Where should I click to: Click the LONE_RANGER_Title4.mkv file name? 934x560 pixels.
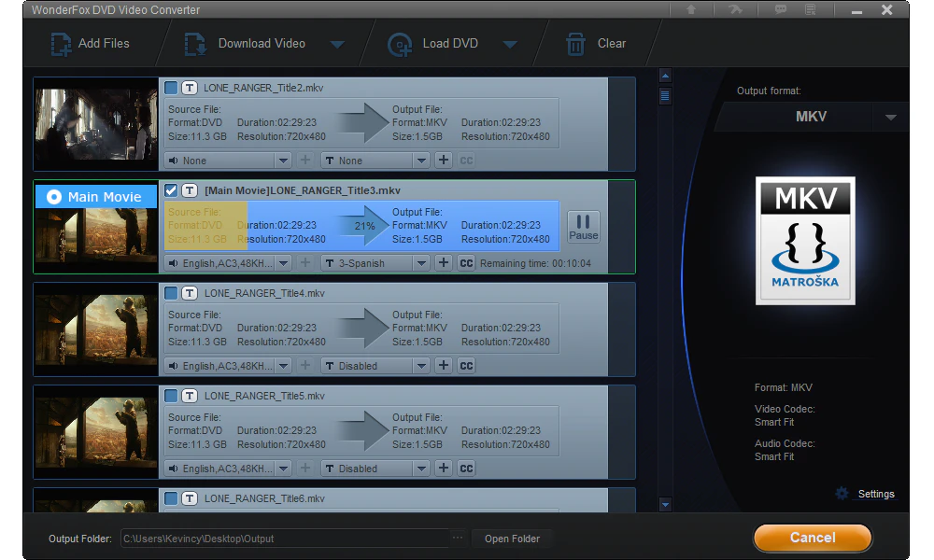click(264, 293)
